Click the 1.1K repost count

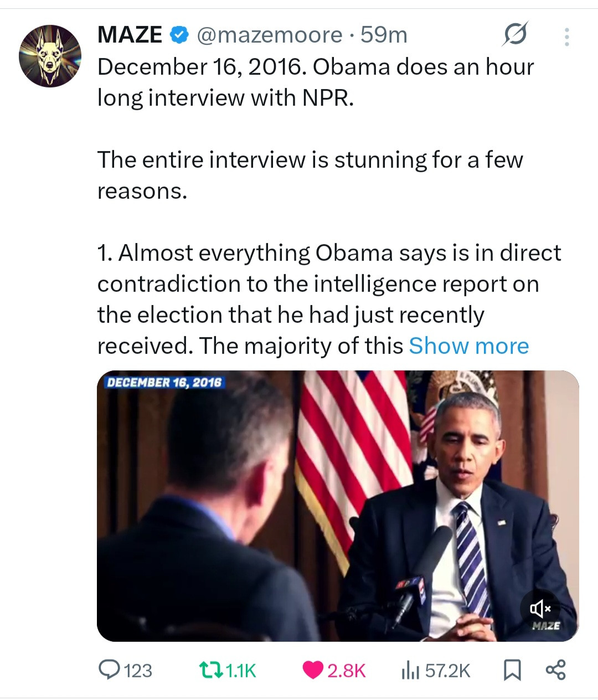click(x=241, y=671)
